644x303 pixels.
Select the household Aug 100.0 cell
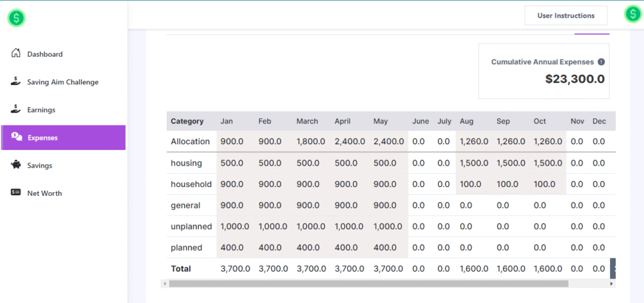tap(470, 185)
